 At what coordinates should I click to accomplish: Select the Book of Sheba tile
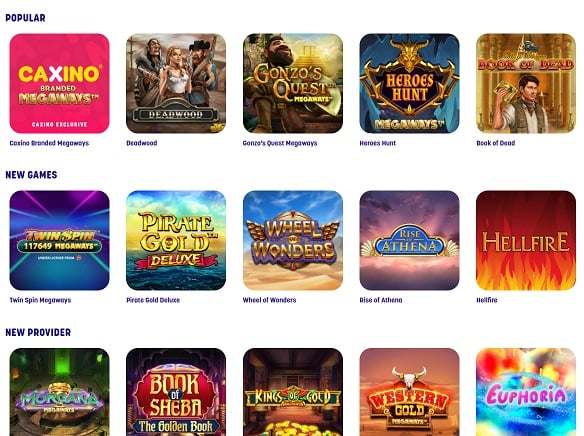(x=176, y=392)
